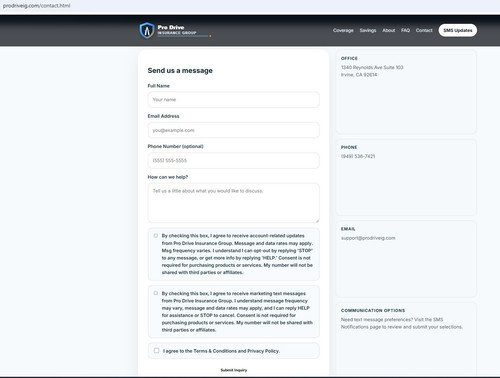Image resolution: width=500 pixels, height=378 pixels.
Task: Click the 'Irvine, CA 92614' text
Action: tap(359, 75)
